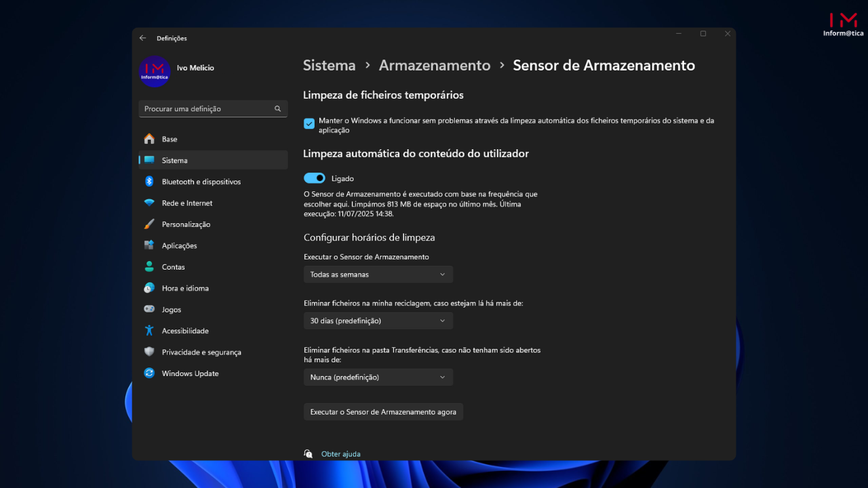Click the Personalização brush icon
This screenshot has width=868, height=488.
pyautogui.click(x=149, y=224)
